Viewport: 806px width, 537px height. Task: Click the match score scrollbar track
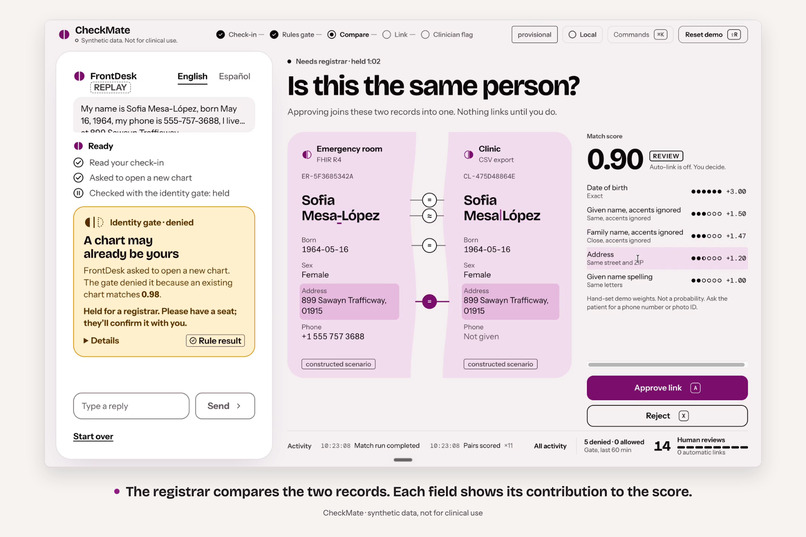tap(667, 364)
